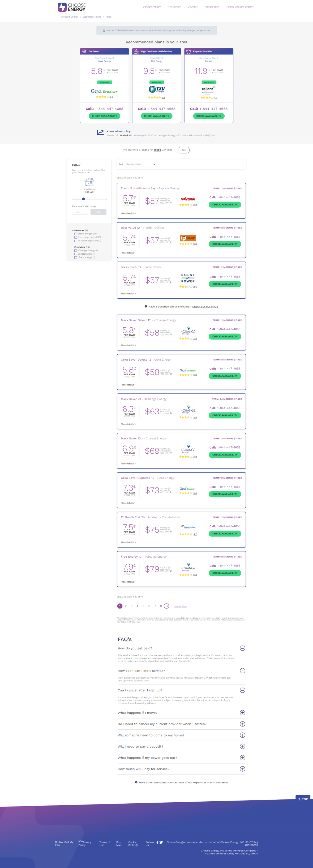Image resolution: width=313 pixels, height=868 pixels.
Task: Expand 'What happens if I move?' plus icon
Action: (242, 713)
